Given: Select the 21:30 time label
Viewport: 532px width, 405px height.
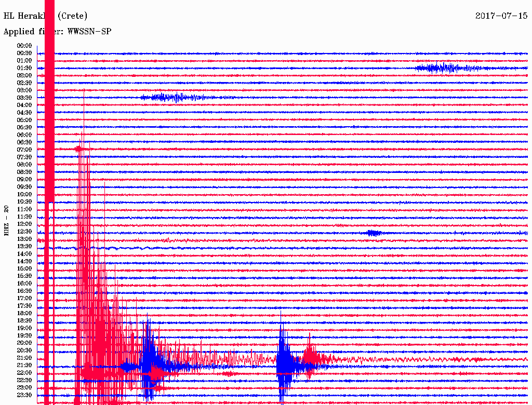Looking at the screenshot, I should click(x=24, y=366).
